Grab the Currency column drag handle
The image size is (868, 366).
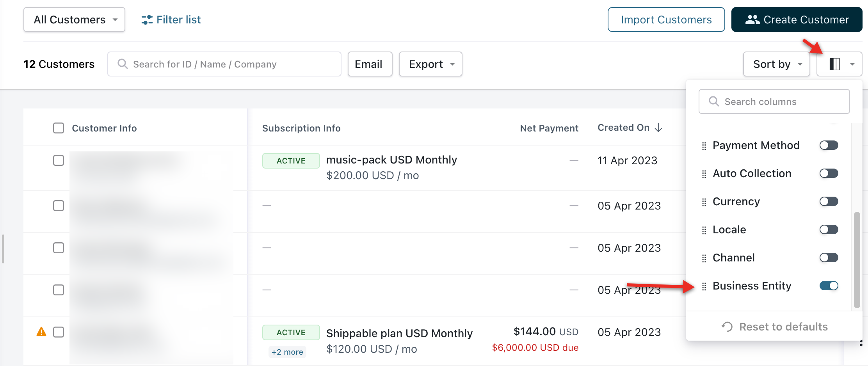(704, 202)
